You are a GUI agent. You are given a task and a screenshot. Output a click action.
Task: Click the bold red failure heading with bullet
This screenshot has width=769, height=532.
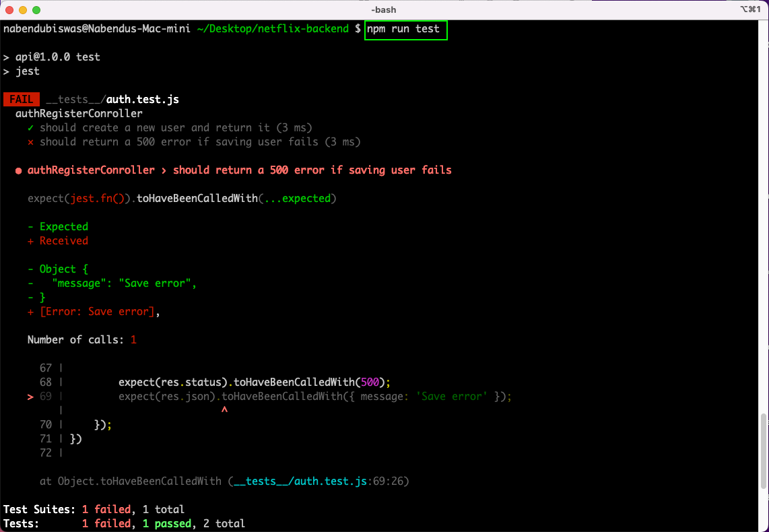234,170
